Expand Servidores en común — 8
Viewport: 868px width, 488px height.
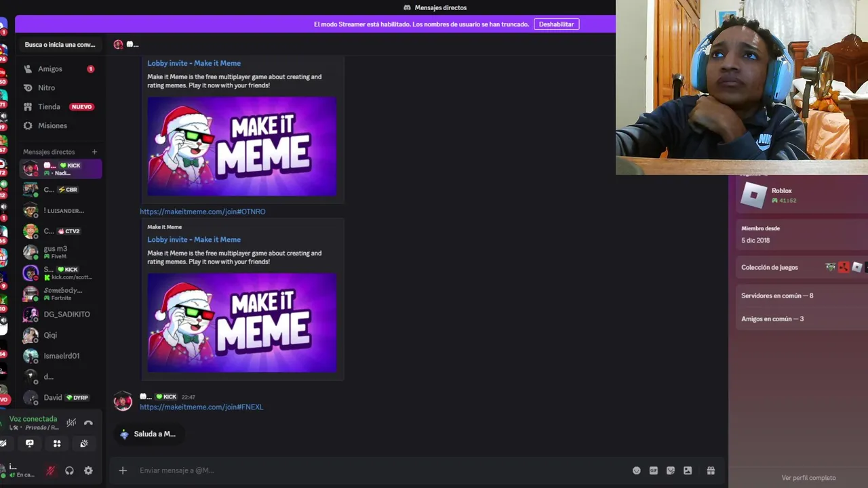click(802, 296)
